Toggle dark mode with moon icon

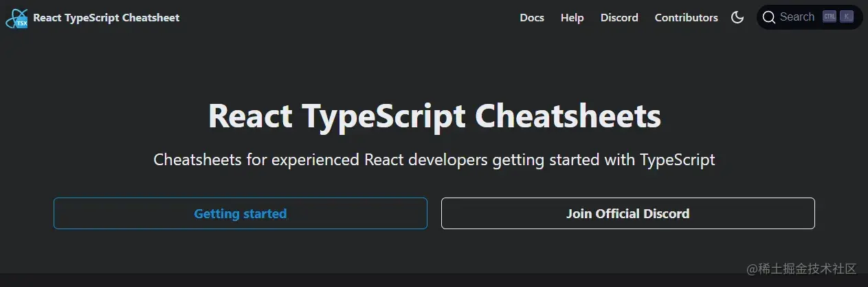coord(737,17)
